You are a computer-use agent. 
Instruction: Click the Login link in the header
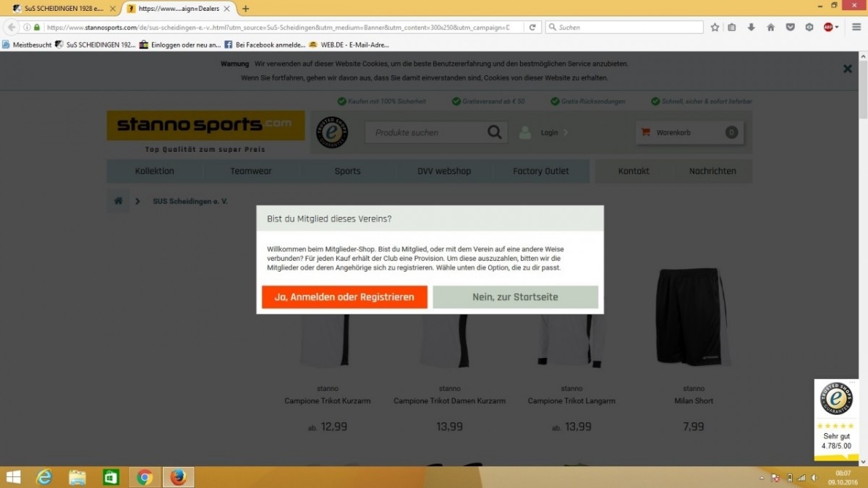[549, 133]
